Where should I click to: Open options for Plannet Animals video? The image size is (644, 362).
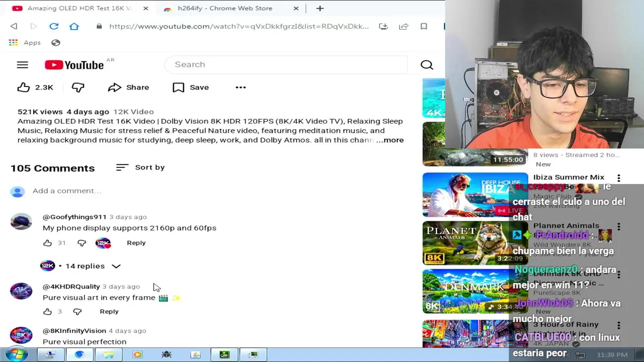coord(618,227)
